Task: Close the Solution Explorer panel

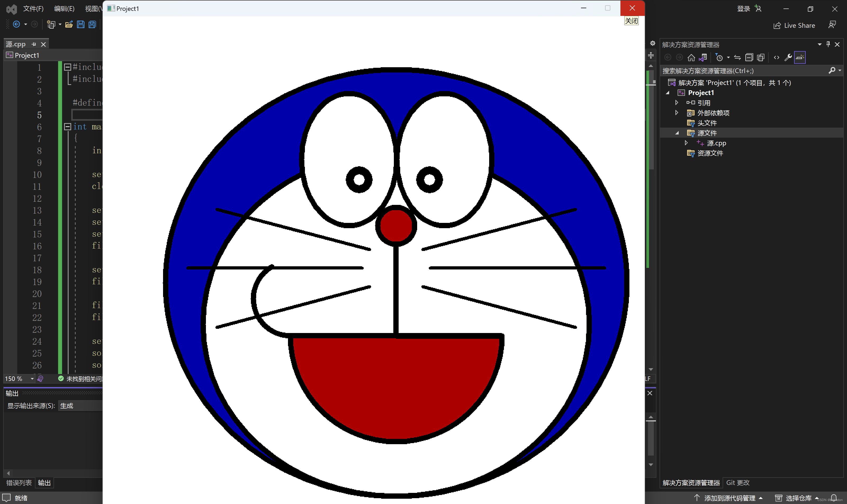Action: point(837,44)
